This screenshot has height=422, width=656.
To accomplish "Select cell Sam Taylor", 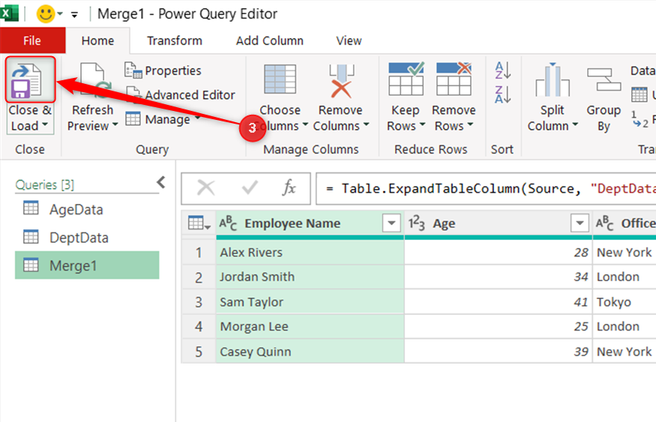I will (x=310, y=302).
